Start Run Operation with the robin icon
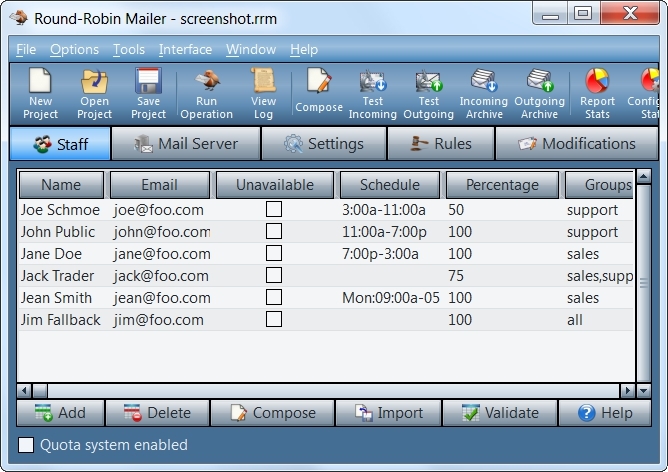The image size is (668, 472). (x=207, y=94)
